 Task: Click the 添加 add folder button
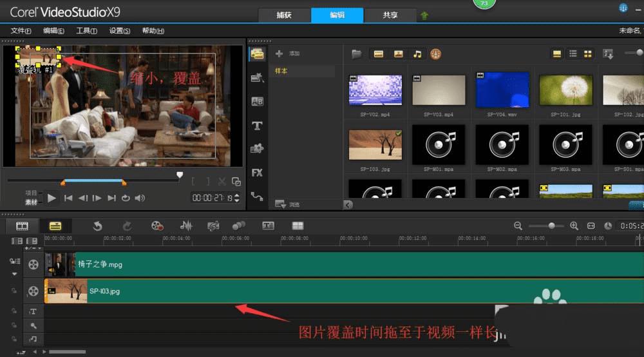click(x=287, y=53)
